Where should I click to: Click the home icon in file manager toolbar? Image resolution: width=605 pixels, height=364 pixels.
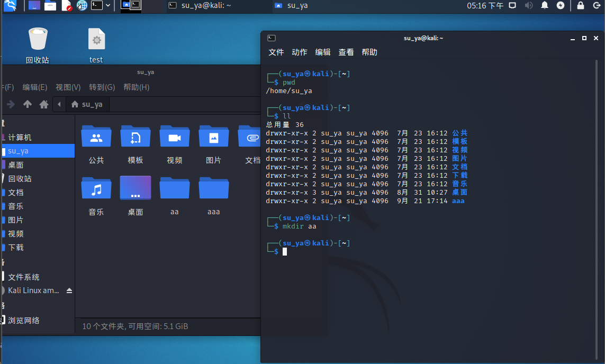click(x=44, y=104)
